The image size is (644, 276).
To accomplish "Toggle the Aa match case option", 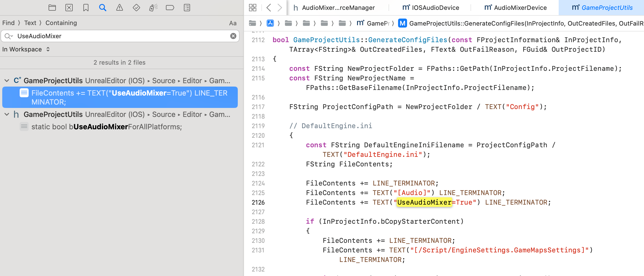I will (233, 23).
